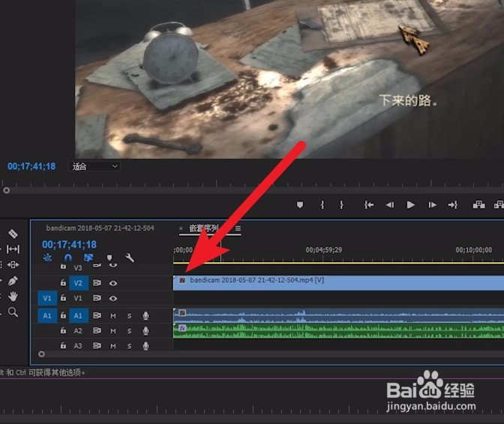Switch to 嵌套序列 sequence tab
Viewport: 504px width, 424px height.
pos(204,228)
